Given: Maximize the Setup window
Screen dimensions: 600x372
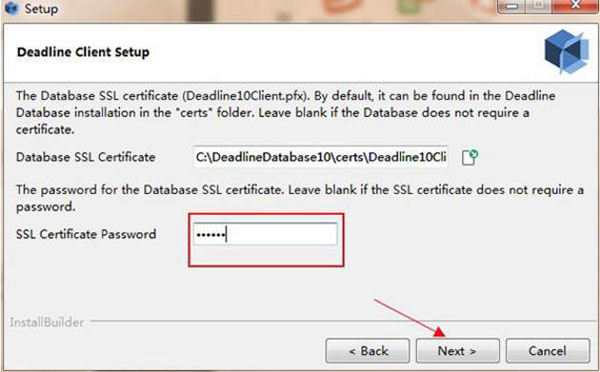Looking at the screenshot, I should click(540, 7).
